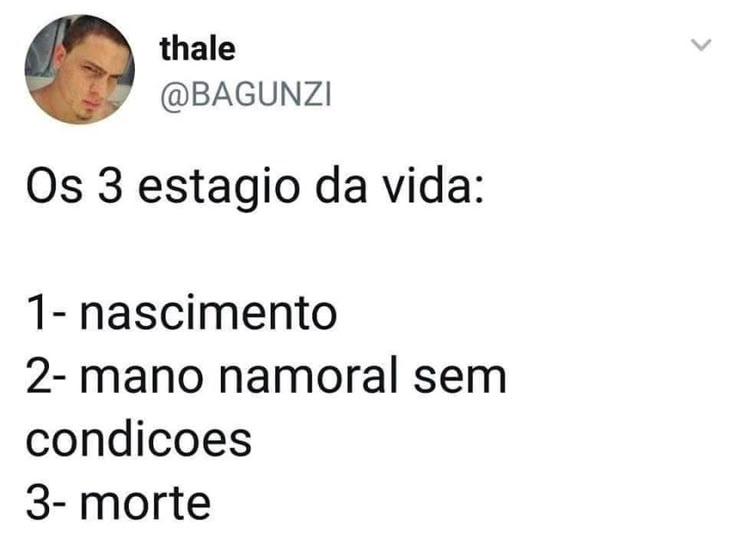The image size is (736, 550).
Task: Click the word 'vida:' in the tweet
Action: tap(433, 184)
